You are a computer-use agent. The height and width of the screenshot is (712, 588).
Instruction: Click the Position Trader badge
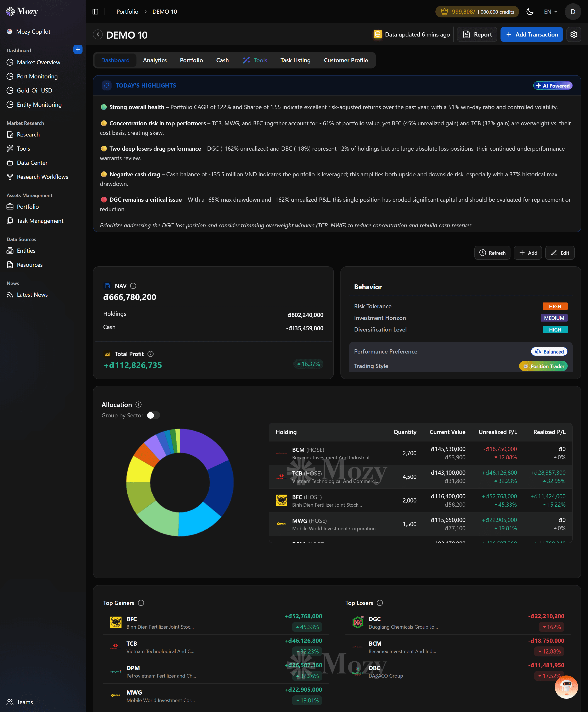pos(543,366)
